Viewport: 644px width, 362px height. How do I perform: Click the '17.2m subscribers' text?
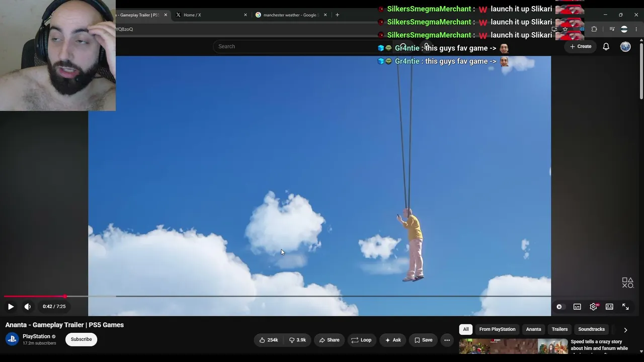[x=39, y=343]
